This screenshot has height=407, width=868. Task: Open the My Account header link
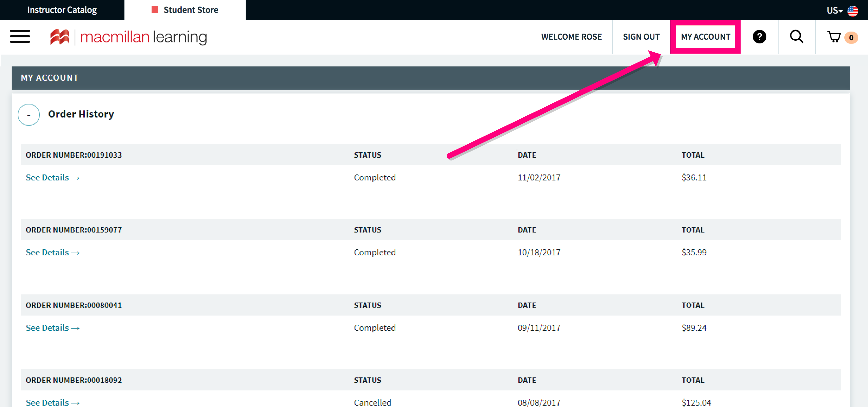pos(705,37)
